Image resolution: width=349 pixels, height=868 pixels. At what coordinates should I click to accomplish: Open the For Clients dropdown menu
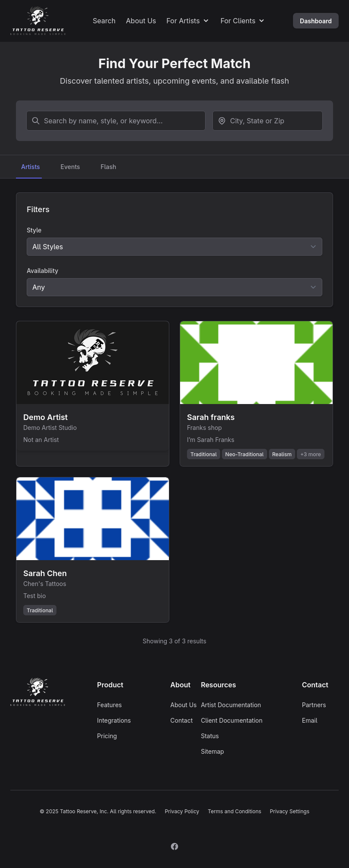[242, 21]
